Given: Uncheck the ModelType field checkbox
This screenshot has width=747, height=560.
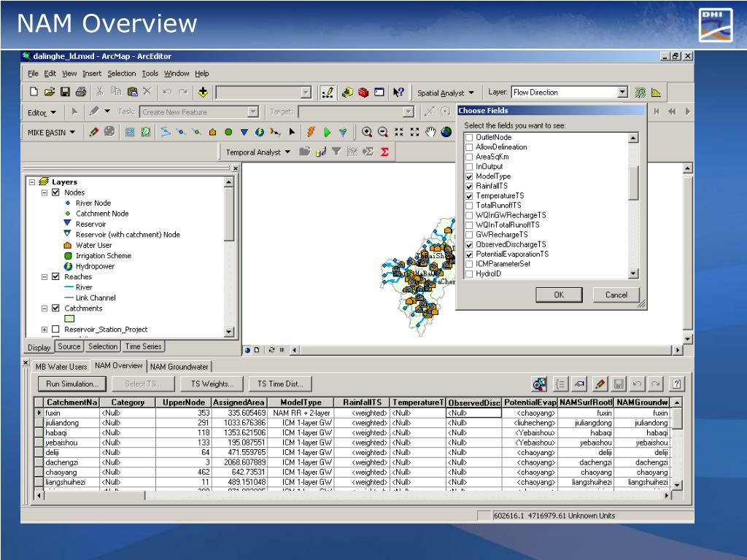Looking at the screenshot, I should point(469,176).
